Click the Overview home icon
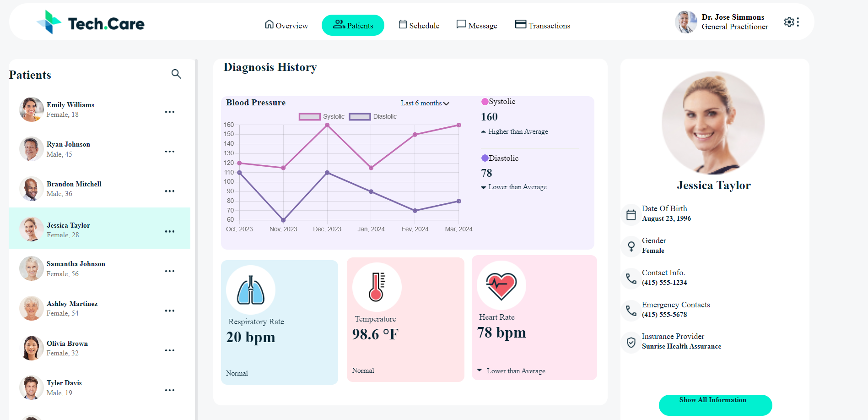The width and height of the screenshot is (868, 420). (269, 25)
